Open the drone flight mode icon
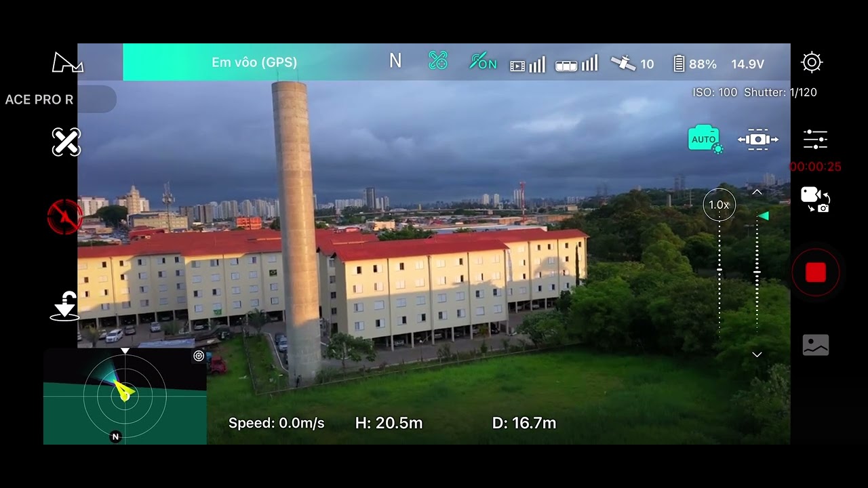This screenshot has width=868, height=488. click(66, 142)
